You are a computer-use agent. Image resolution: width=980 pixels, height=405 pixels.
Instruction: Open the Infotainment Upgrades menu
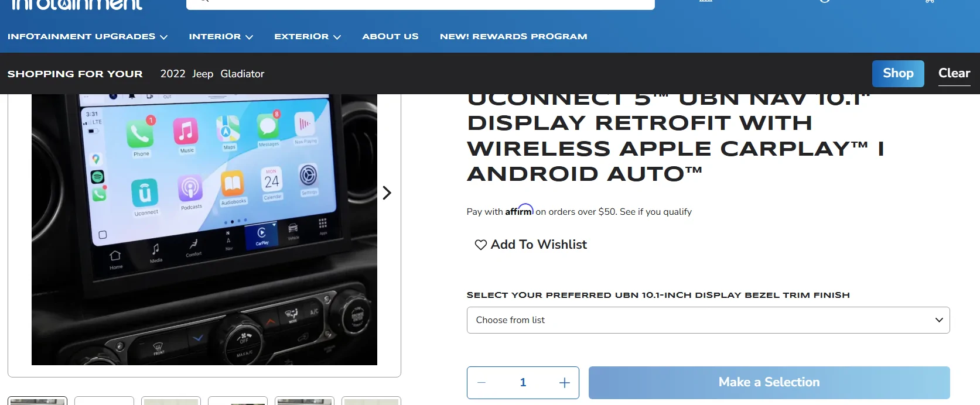[87, 36]
